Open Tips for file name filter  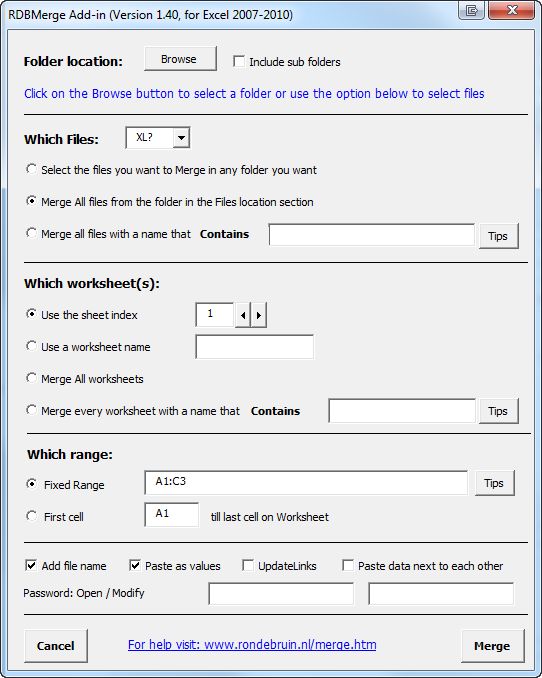(498, 236)
